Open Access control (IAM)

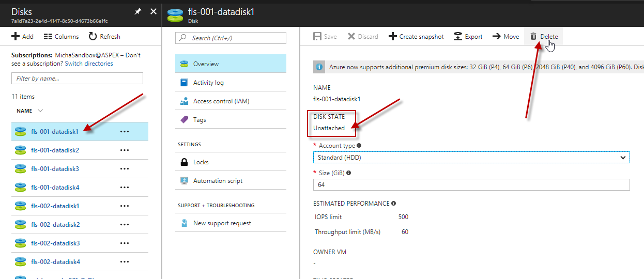pyautogui.click(x=231, y=101)
